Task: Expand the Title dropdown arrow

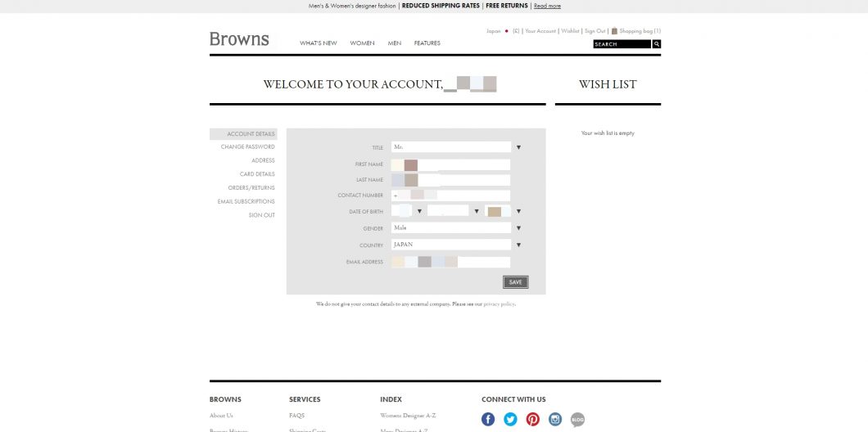Action: [x=518, y=148]
